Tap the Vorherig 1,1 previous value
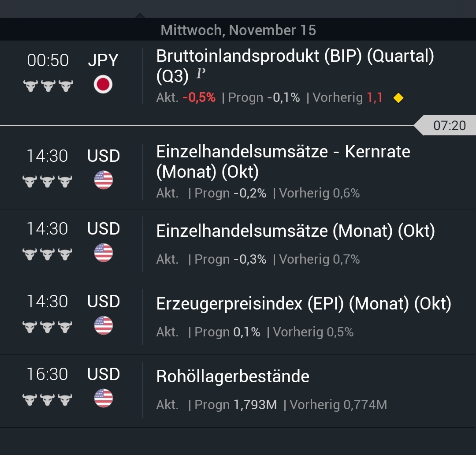 [348, 97]
